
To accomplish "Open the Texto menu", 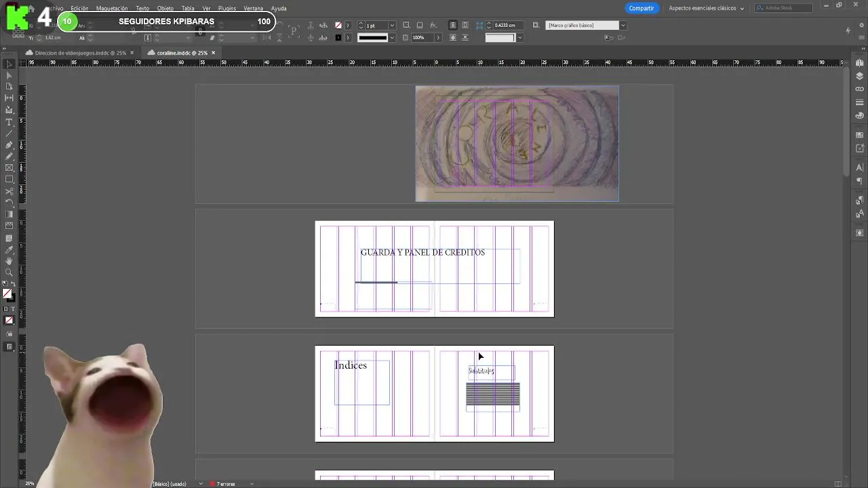I will 142,8.
